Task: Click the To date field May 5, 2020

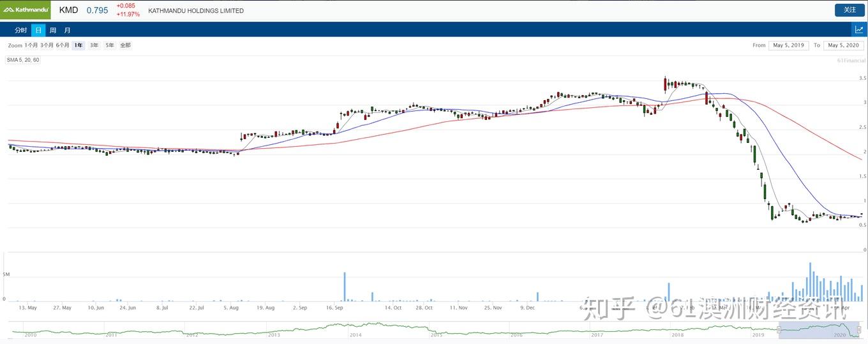Action: point(844,45)
